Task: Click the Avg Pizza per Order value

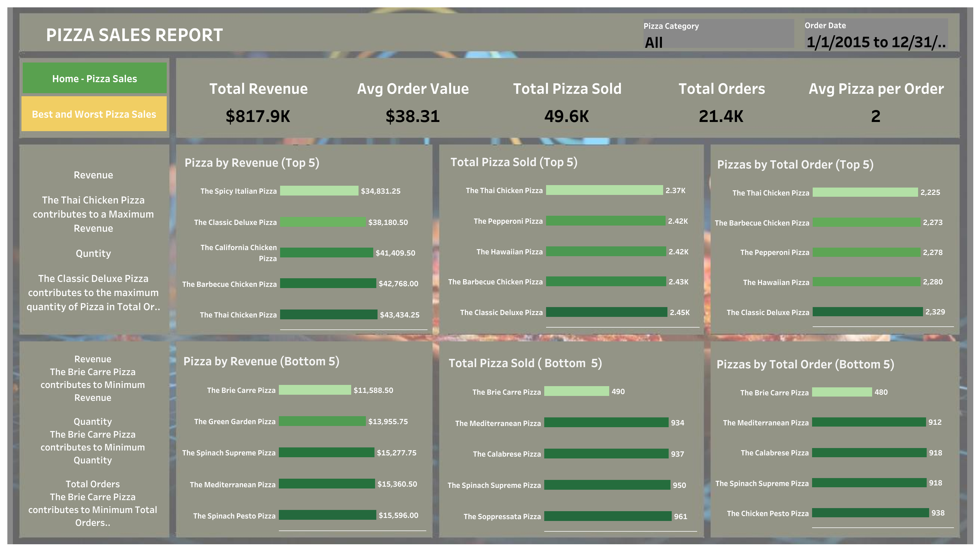Action: coord(876,116)
